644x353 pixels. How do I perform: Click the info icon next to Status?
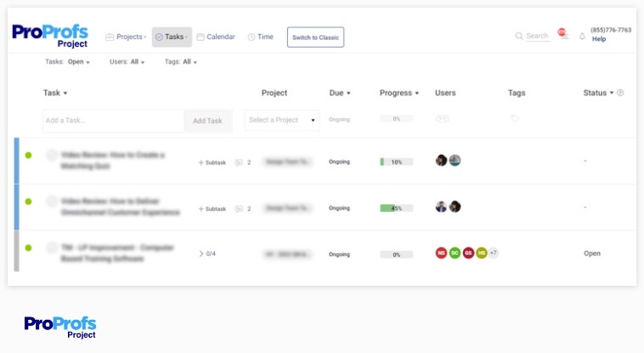click(x=620, y=93)
